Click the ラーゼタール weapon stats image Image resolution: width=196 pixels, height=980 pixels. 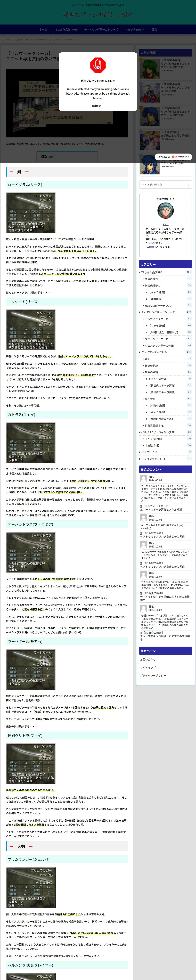[31, 670]
